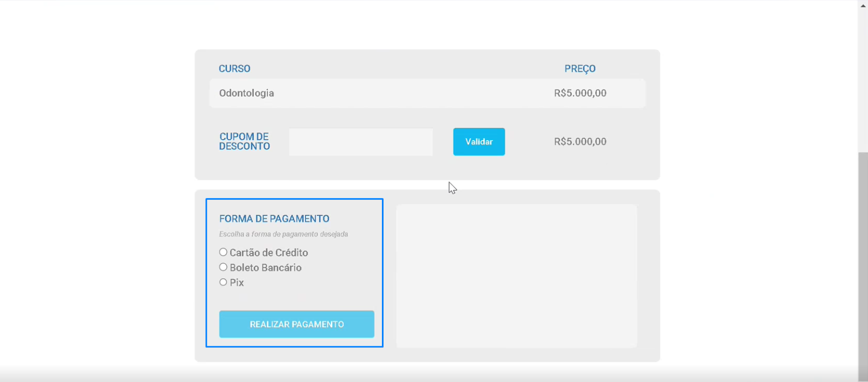The height and width of the screenshot is (382, 868).
Task: Click the vertical scrollbar thumb
Action: pos(863,266)
